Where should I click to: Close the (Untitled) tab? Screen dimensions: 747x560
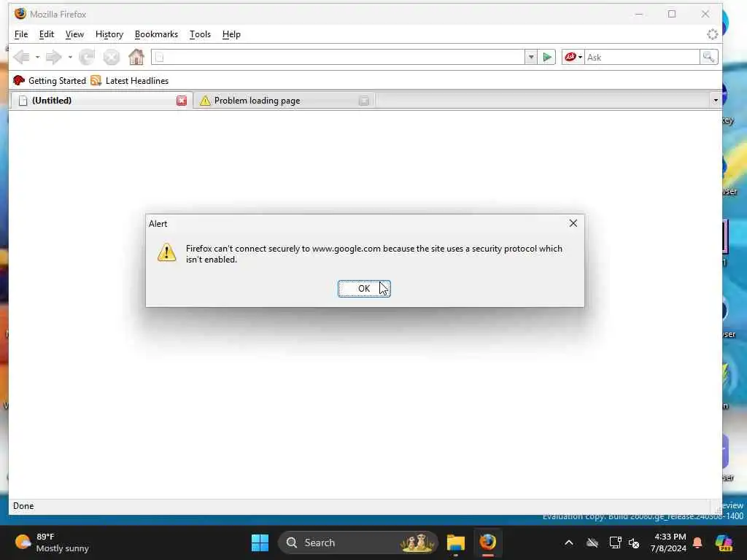[x=182, y=101]
